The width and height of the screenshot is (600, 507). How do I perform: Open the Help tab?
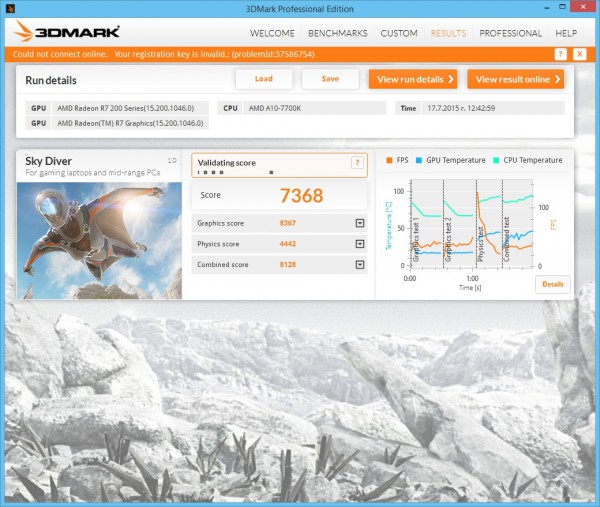(x=566, y=33)
